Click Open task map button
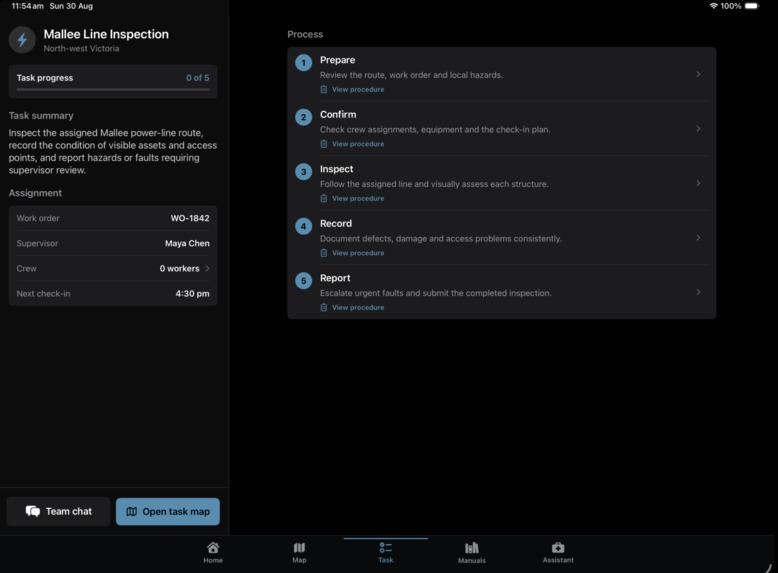The image size is (778, 573). [168, 511]
